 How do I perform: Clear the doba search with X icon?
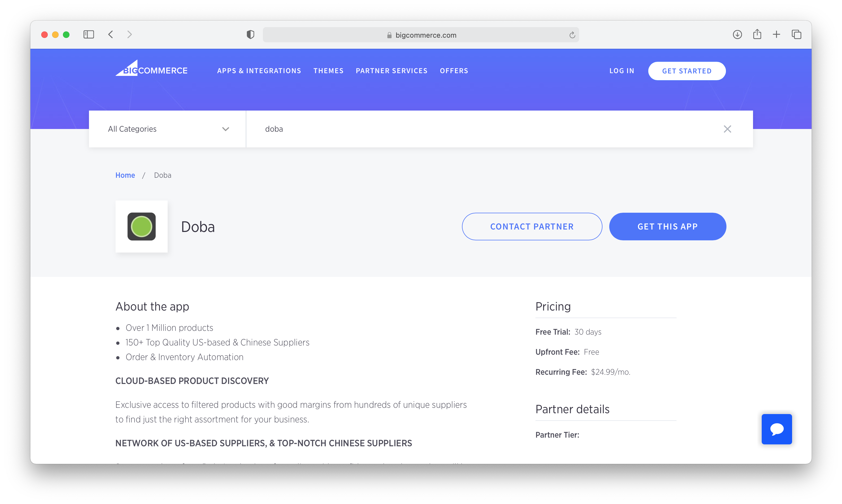[727, 129]
